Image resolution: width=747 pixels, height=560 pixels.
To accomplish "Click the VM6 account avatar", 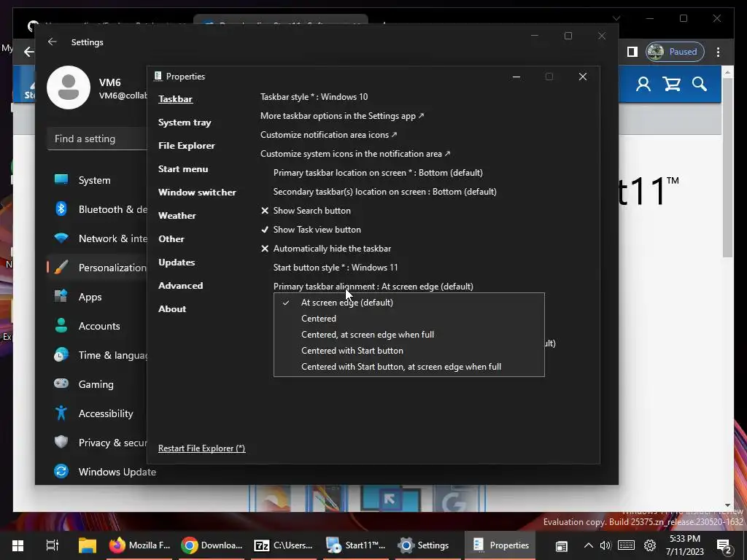I will [x=69, y=87].
